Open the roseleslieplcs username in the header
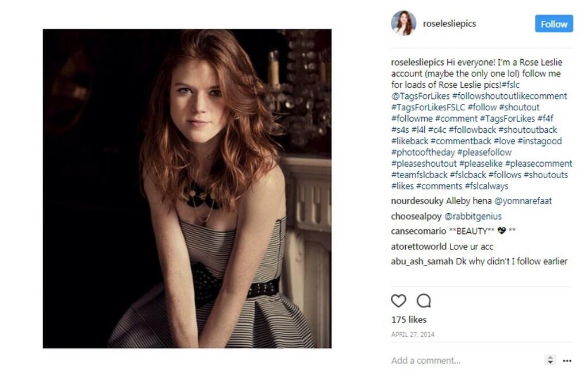This screenshot has height=377, width=588. tap(449, 24)
